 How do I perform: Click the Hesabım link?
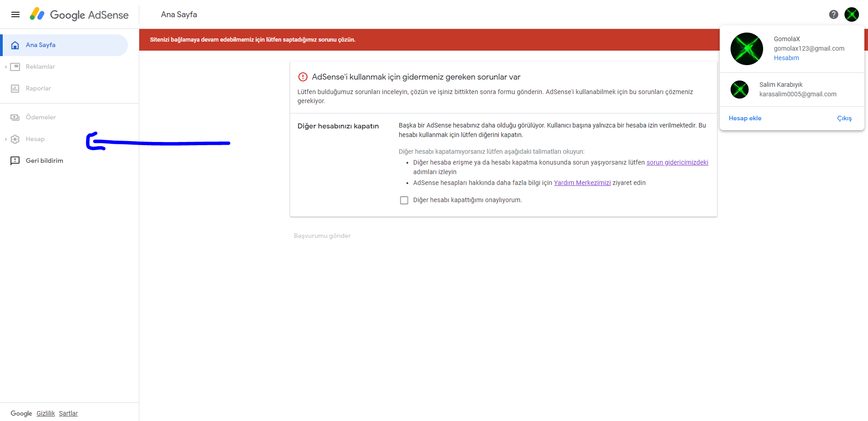pyautogui.click(x=786, y=58)
